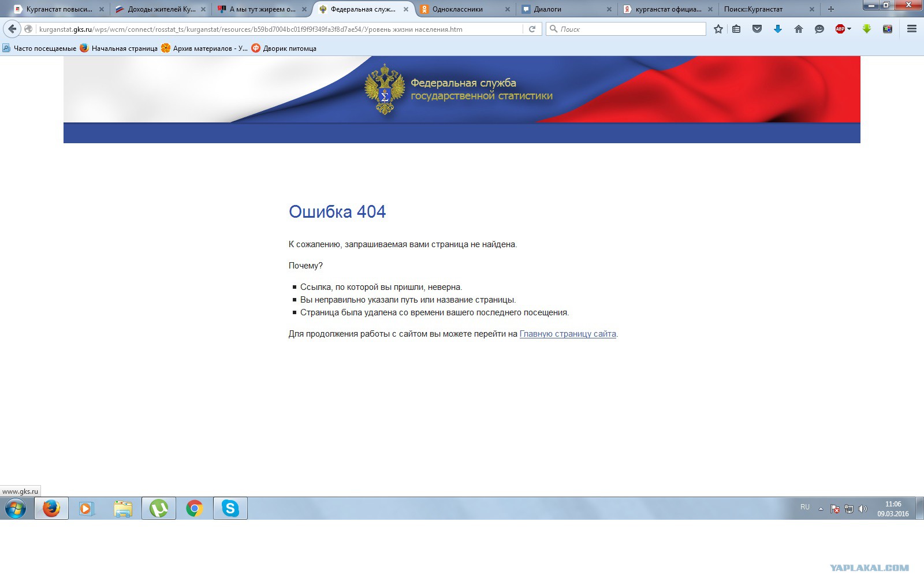Open a new tab with plus
Image resolution: width=924 pixels, height=585 pixels.
[x=831, y=9]
